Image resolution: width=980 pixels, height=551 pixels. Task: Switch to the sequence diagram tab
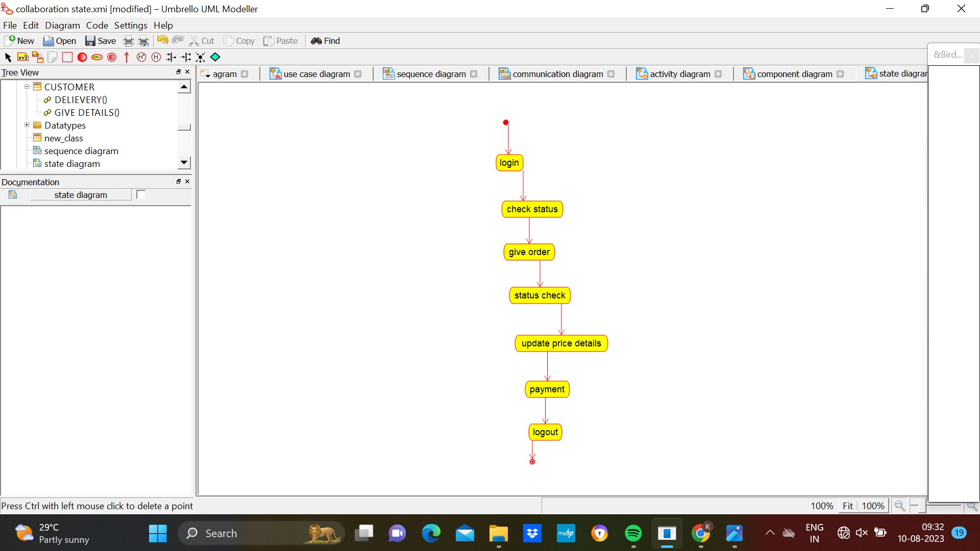click(x=430, y=74)
